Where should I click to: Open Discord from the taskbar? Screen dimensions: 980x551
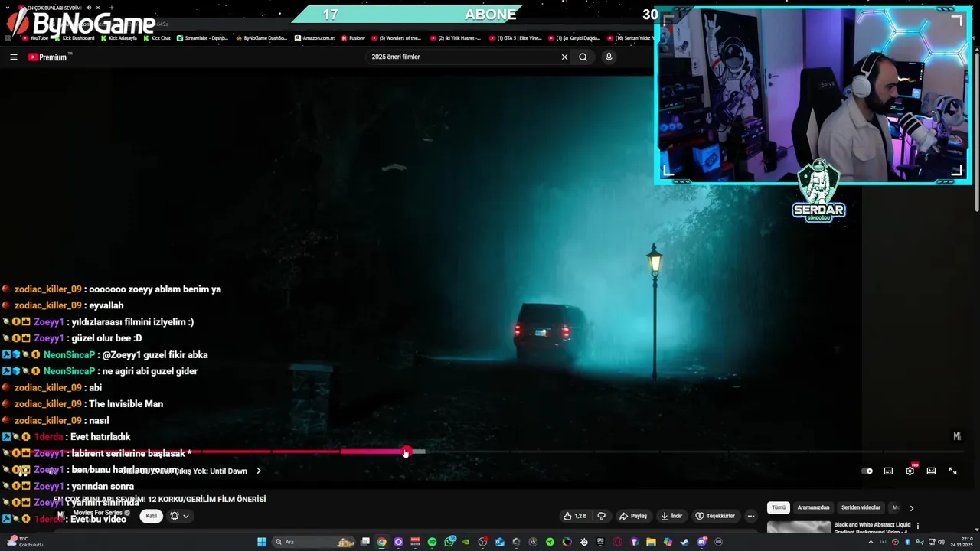pos(701,542)
